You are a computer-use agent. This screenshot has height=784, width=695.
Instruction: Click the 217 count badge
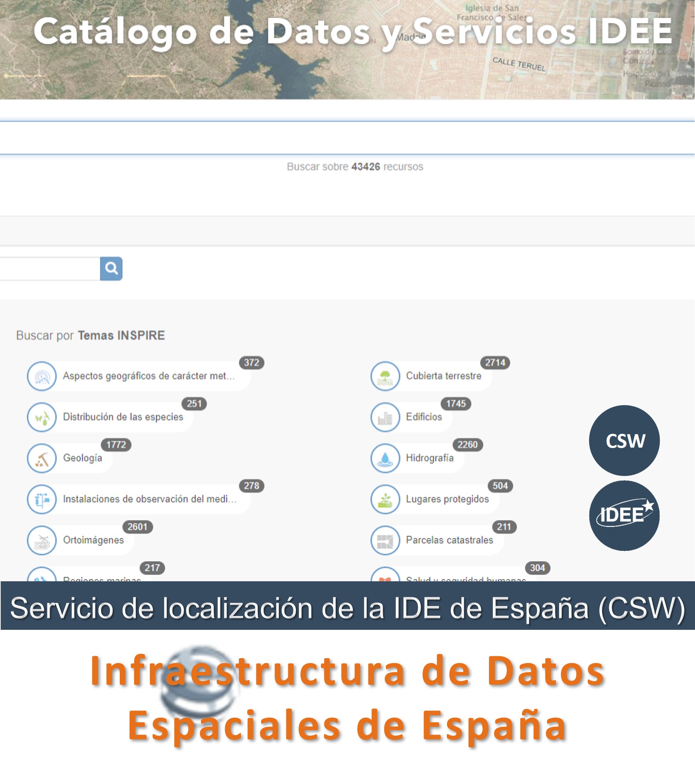[152, 568]
